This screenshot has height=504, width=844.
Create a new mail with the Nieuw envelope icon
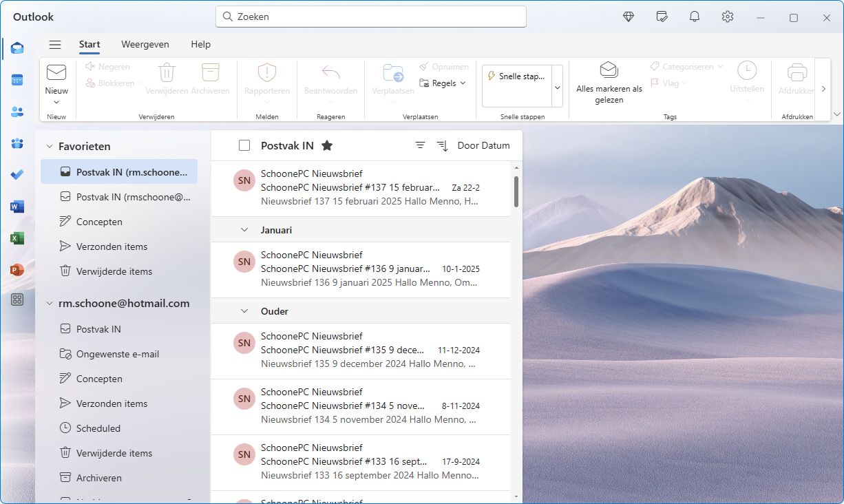click(56, 72)
